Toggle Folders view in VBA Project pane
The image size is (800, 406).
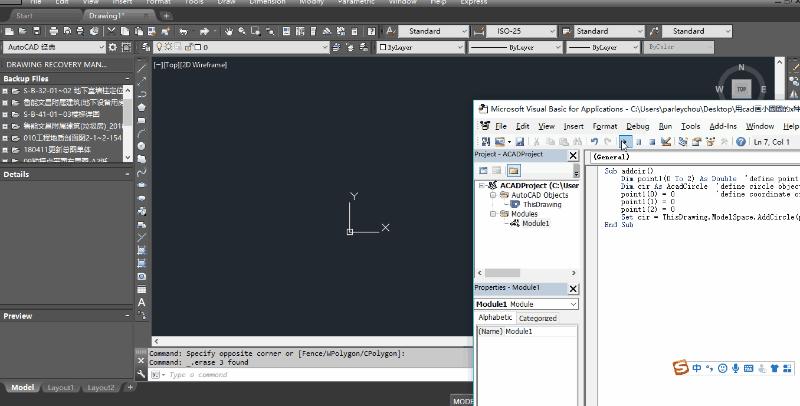point(513,170)
